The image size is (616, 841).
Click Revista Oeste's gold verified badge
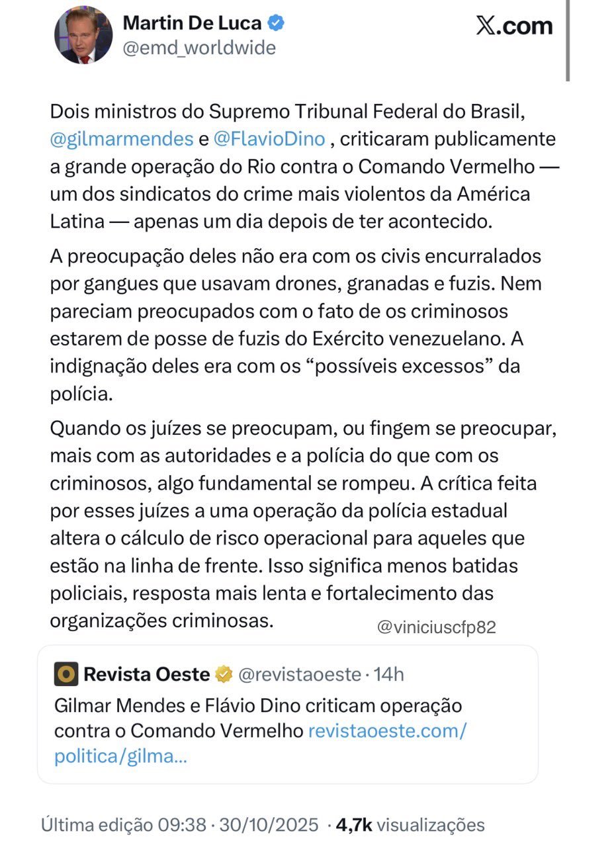(x=225, y=674)
